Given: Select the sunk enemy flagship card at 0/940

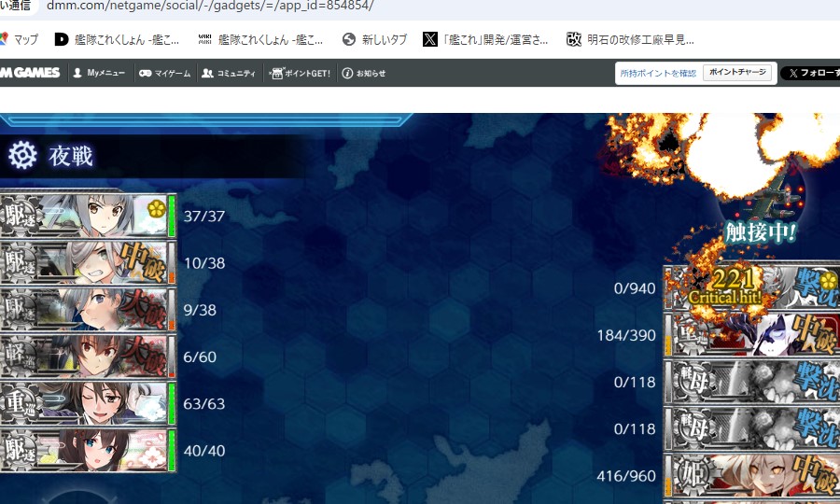Looking at the screenshot, I should [x=751, y=287].
